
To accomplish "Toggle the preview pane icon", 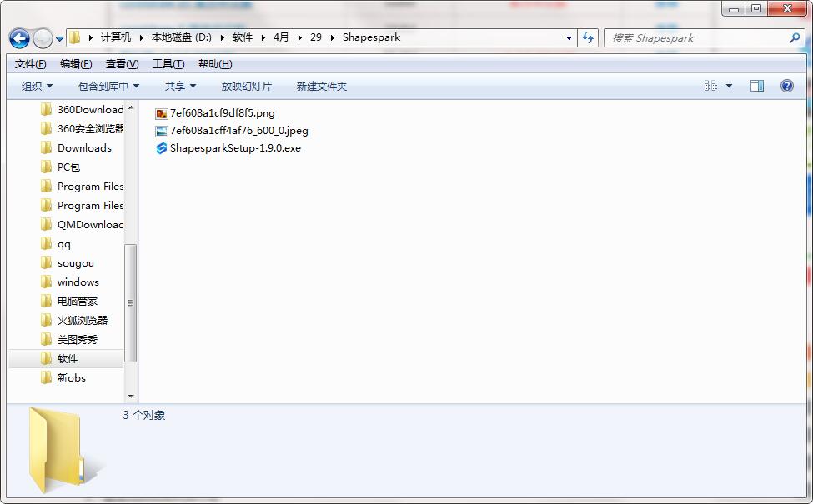I will [x=757, y=86].
